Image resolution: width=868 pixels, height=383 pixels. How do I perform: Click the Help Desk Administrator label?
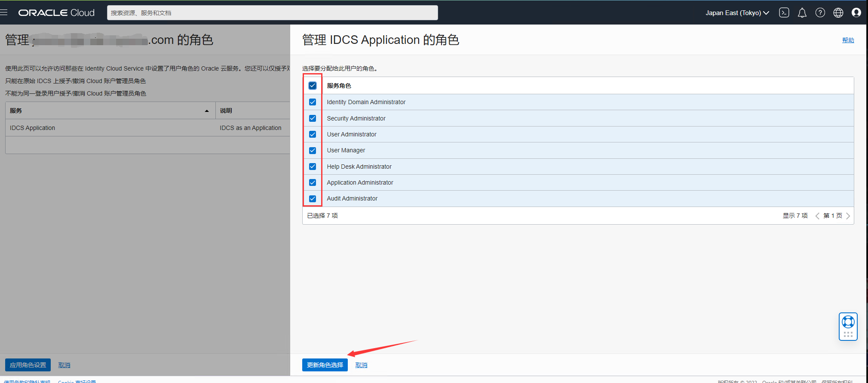tap(359, 167)
